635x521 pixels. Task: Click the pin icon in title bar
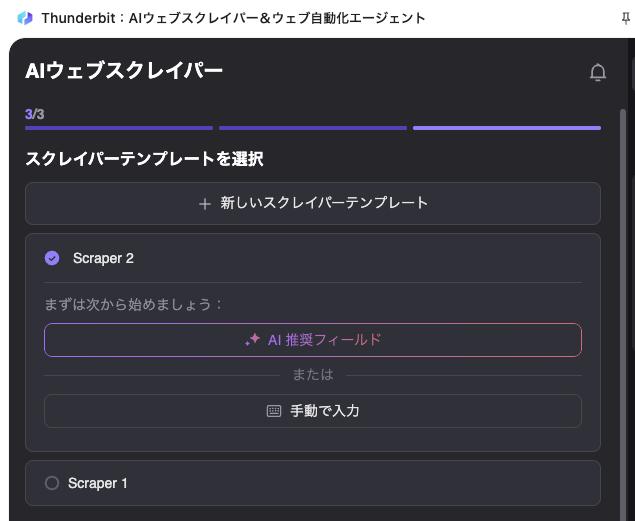(x=626, y=18)
